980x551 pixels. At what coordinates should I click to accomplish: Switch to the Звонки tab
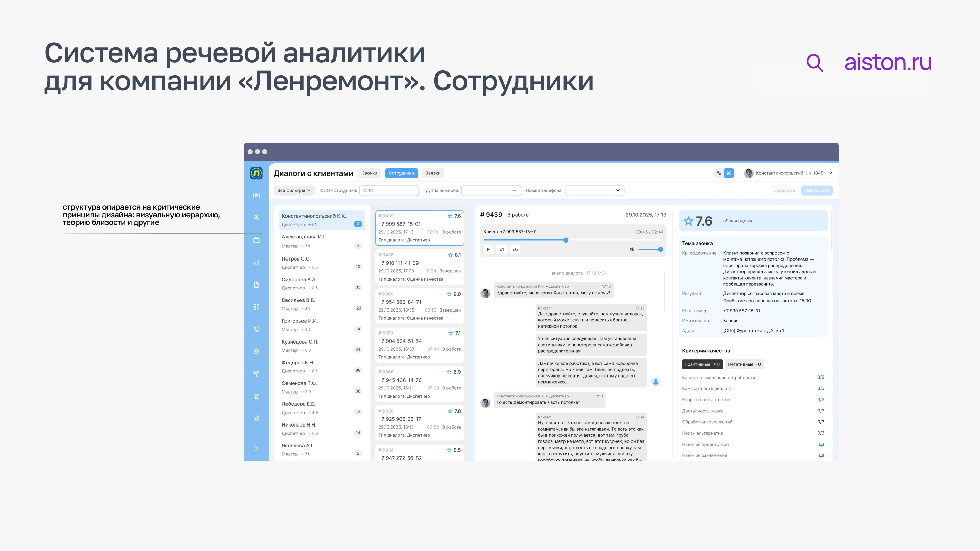click(x=370, y=173)
